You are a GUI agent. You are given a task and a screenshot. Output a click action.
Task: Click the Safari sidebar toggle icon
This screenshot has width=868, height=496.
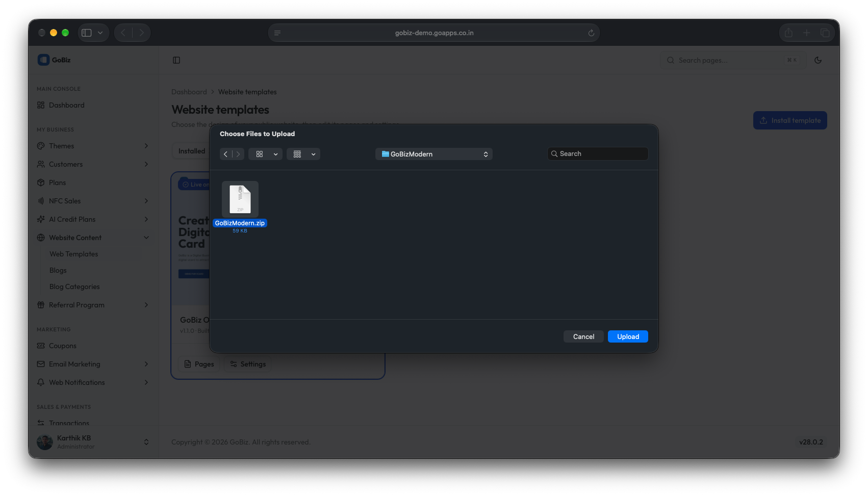[x=87, y=33]
